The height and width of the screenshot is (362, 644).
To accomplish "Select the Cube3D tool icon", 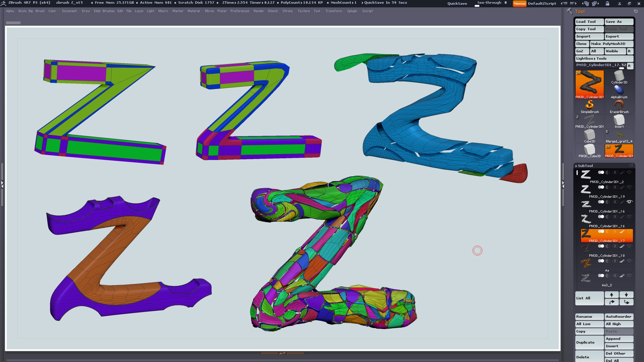I will pyautogui.click(x=589, y=135).
